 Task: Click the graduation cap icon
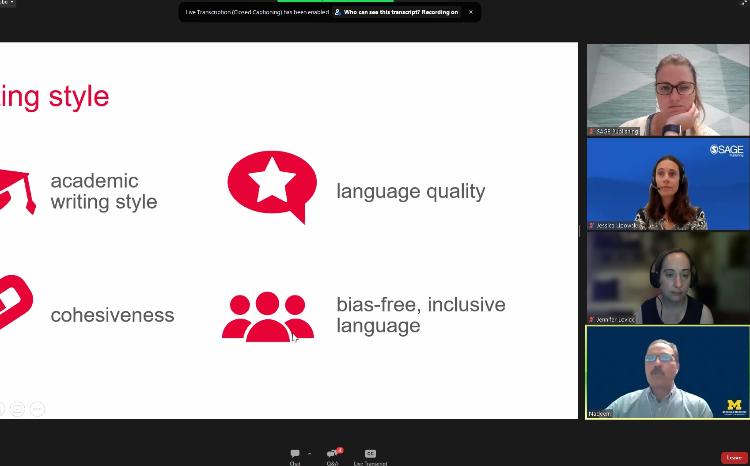click(16, 190)
